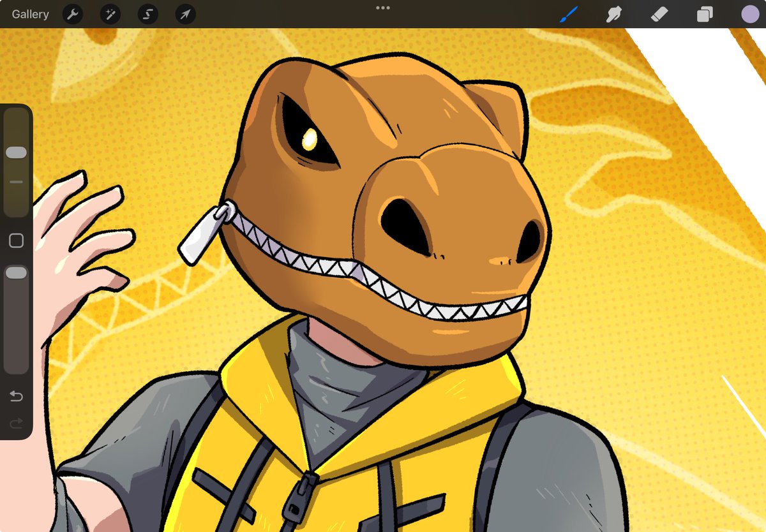Open the Selection tool marked with S
This screenshot has height=532, width=766.
tap(147, 14)
